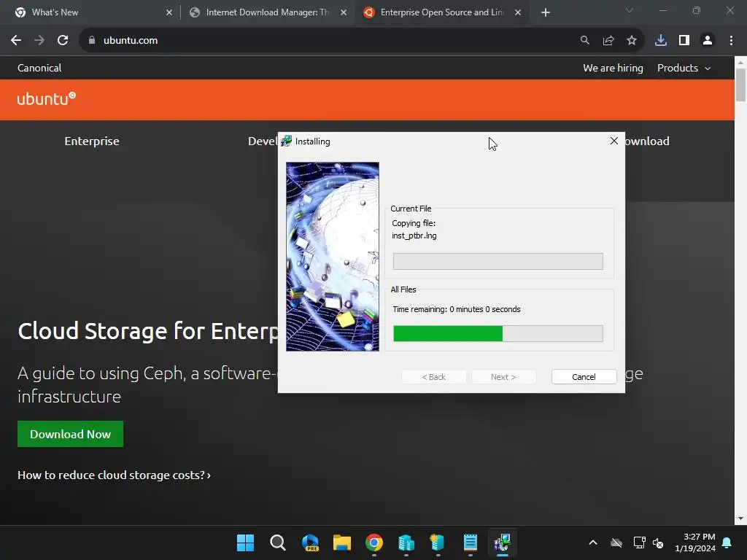Click the muted volume tray icon
The width and height of the screenshot is (747, 560).
coord(659,542)
